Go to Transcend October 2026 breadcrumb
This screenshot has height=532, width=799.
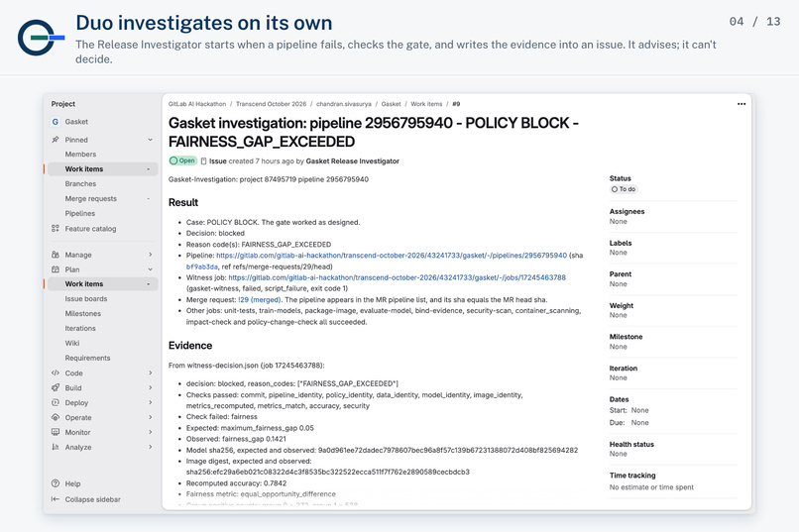[x=271, y=104]
